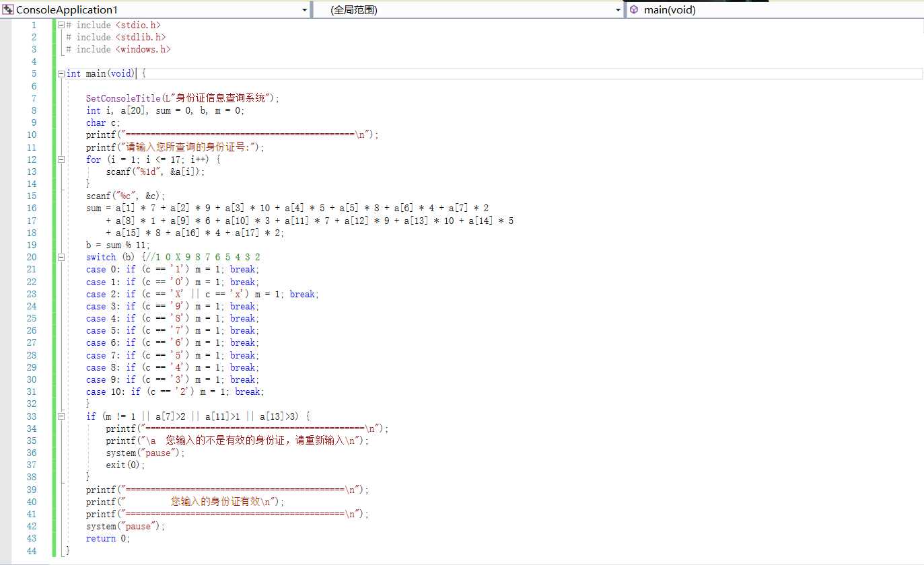This screenshot has height=565, width=924.
Task: Click the 'case 4:' line checking '8'
Action: tap(172, 318)
